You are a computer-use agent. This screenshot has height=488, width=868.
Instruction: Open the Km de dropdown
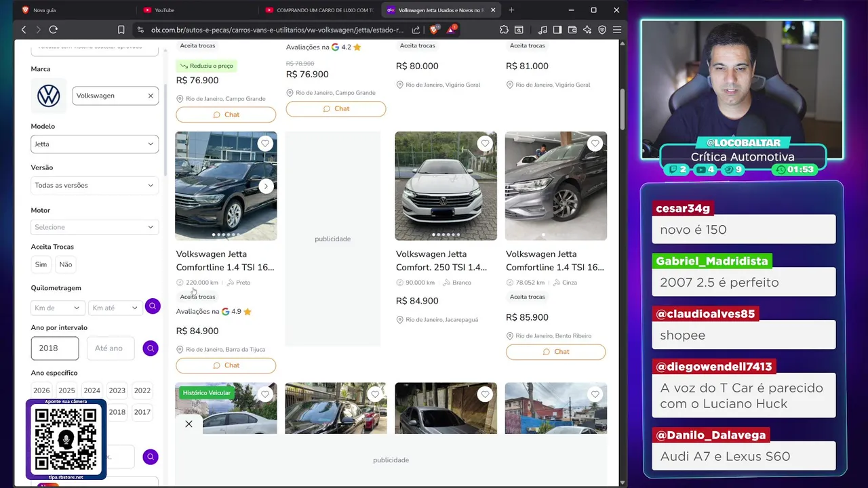(x=57, y=308)
